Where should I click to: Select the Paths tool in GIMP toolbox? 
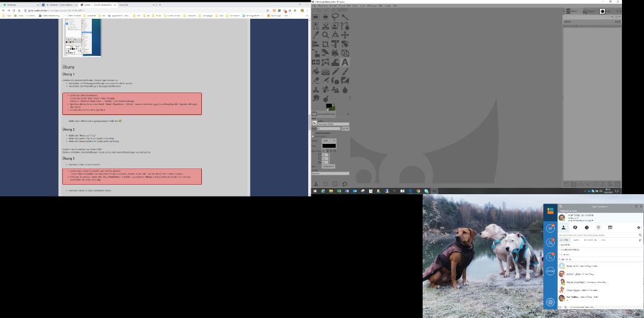[x=345, y=26]
